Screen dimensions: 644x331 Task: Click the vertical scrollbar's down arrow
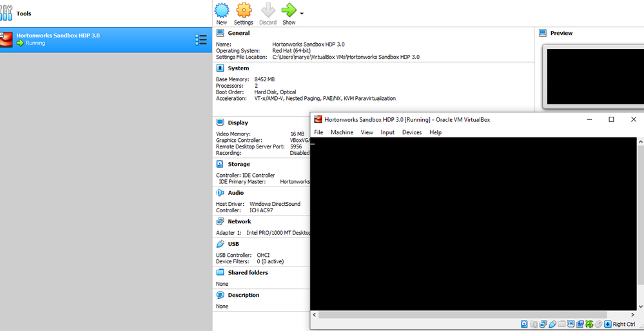click(x=640, y=306)
